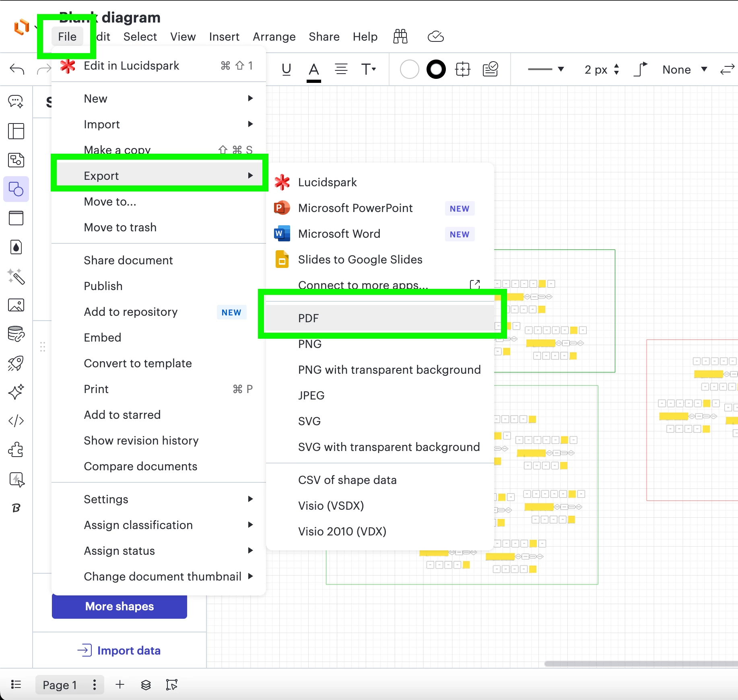Add a new page with plus icon

click(120, 684)
